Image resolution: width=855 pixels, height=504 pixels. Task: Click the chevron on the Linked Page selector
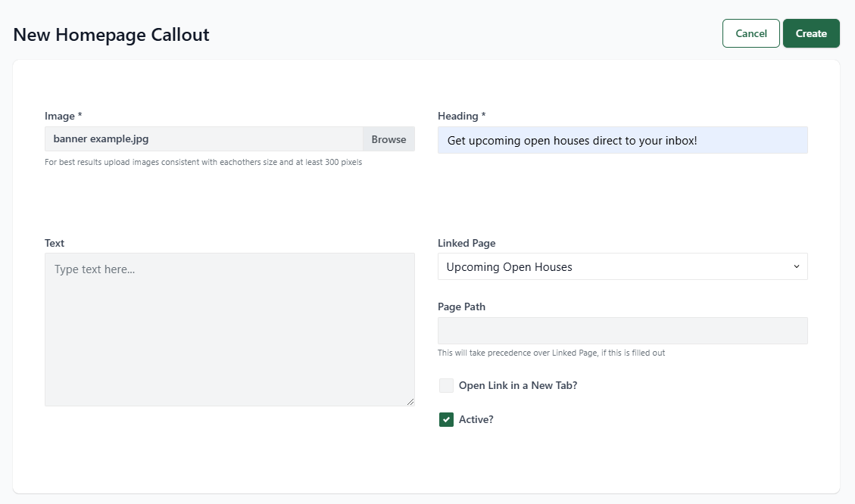(x=796, y=266)
